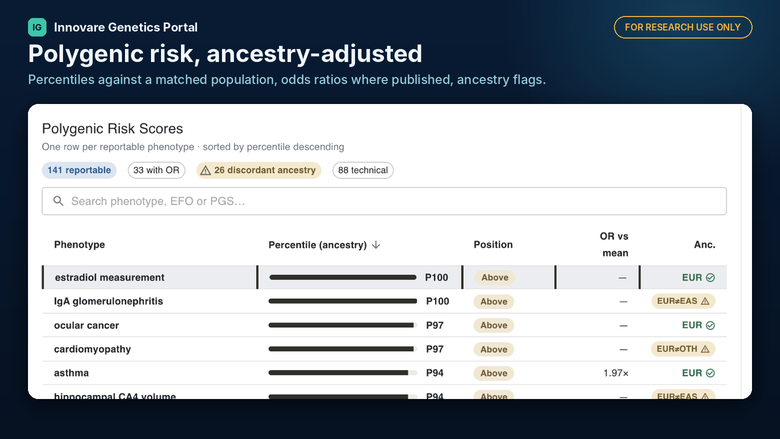Click the ocular cancer percentile bar

click(343, 325)
